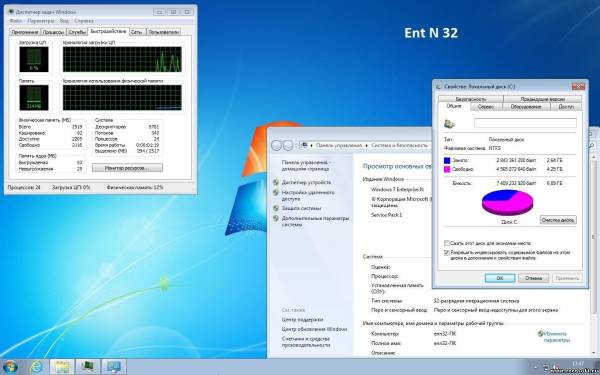The width and height of the screenshot is (600, 375).
Task: Enable compress this drive checkbox
Action: pos(446,243)
